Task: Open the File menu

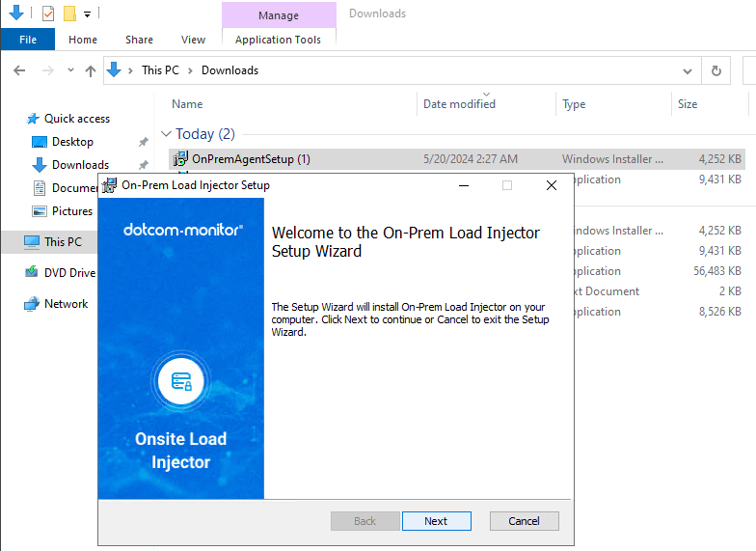Action: (x=27, y=40)
